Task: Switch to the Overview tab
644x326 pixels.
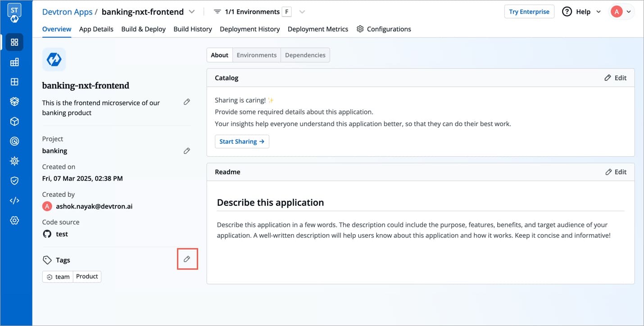Action: (x=57, y=29)
